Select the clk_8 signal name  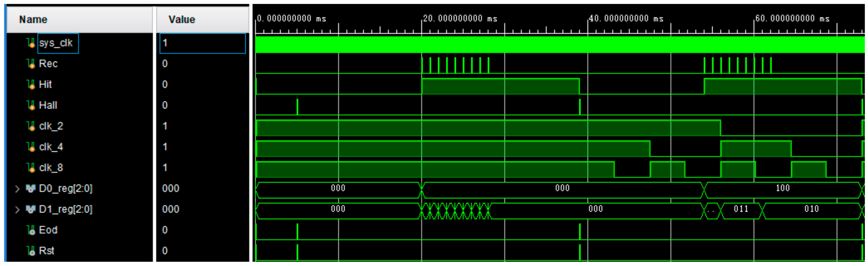[x=51, y=168]
